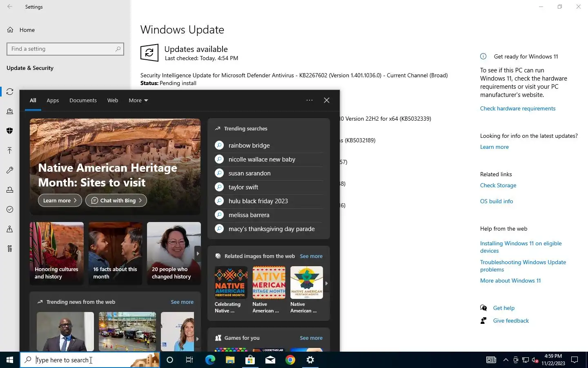Switch to the Documents search tab
Image resolution: width=588 pixels, height=368 pixels.
tap(83, 100)
